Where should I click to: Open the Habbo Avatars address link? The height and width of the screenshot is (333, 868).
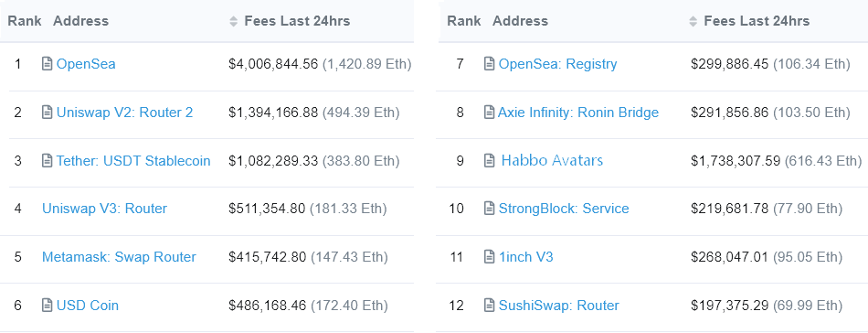552,161
